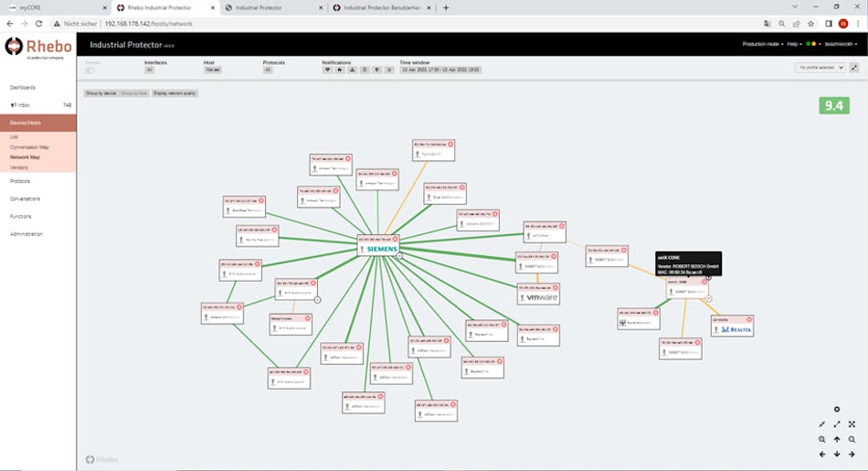
Task: Select the vmware device node
Action: click(x=539, y=294)
